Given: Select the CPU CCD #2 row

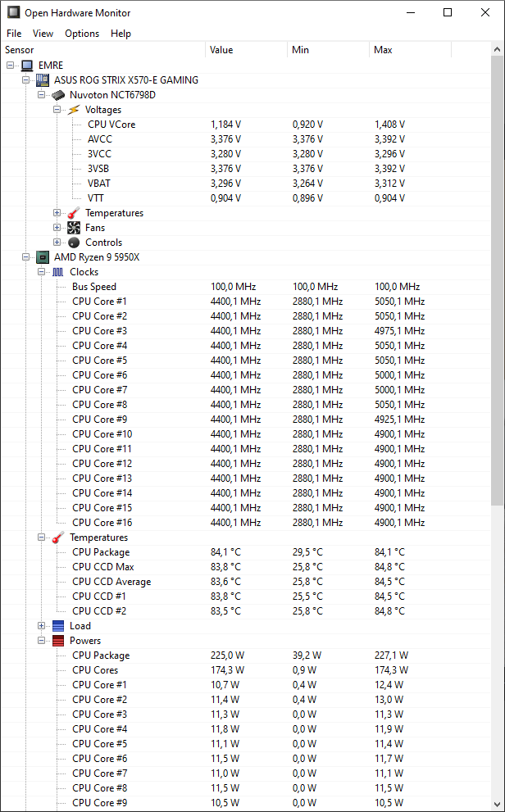Looking at the screenshot, I should [245, 611].
